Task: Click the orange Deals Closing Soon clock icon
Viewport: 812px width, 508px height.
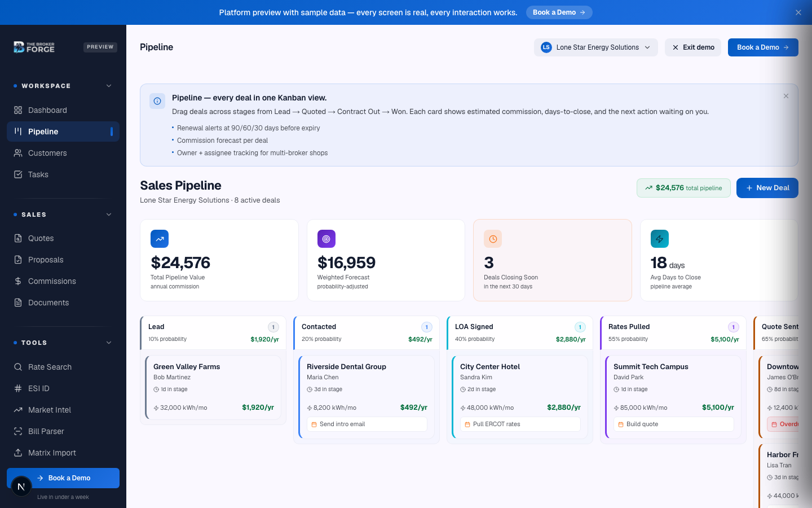Action: [493, 239]
